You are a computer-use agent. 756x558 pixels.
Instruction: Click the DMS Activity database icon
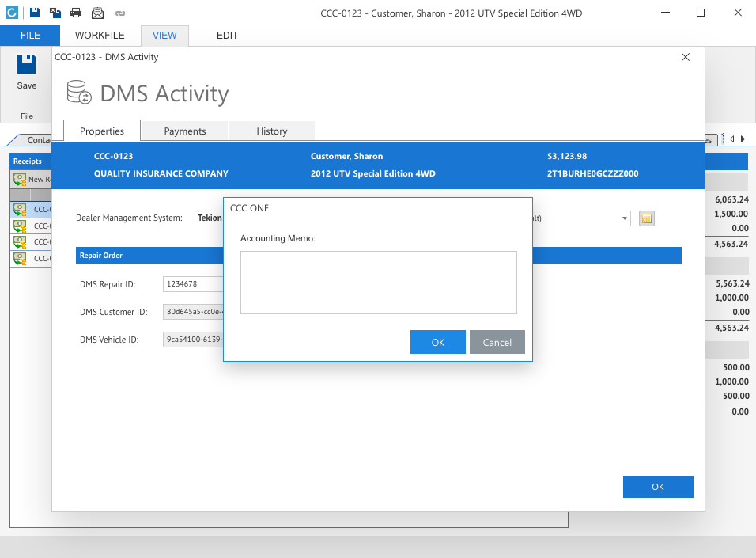click(x=79, y=92)
